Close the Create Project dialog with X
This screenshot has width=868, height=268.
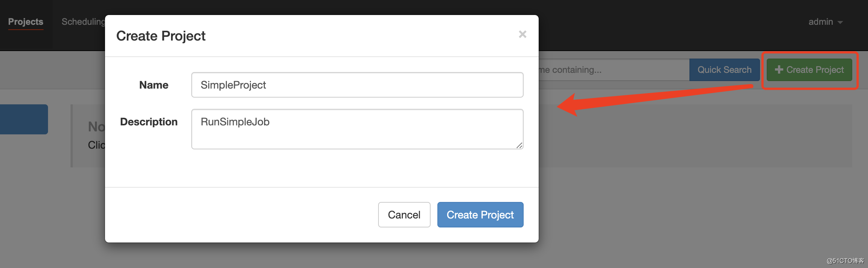pyautogui.click(x=523, y=34)
